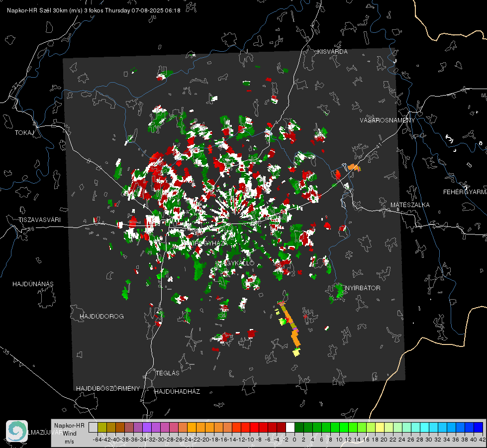Select the HAJDÚNÁNÁS town label
487x448 pixels.
[33, 284]
